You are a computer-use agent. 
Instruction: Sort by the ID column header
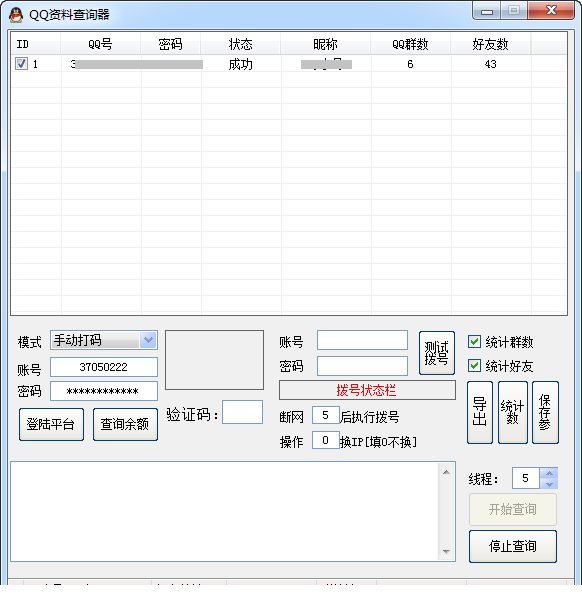click(36, 44)
